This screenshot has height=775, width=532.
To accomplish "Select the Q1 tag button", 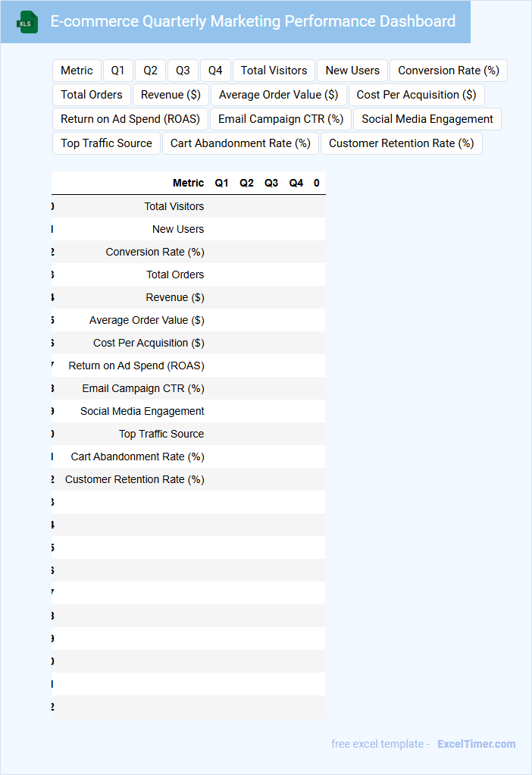I will (x=117, y=71).
